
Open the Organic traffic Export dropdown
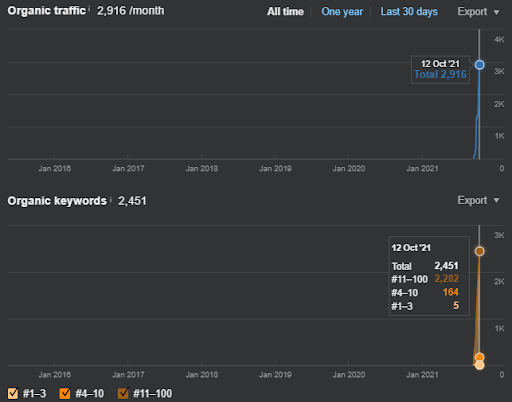point(478,12)
